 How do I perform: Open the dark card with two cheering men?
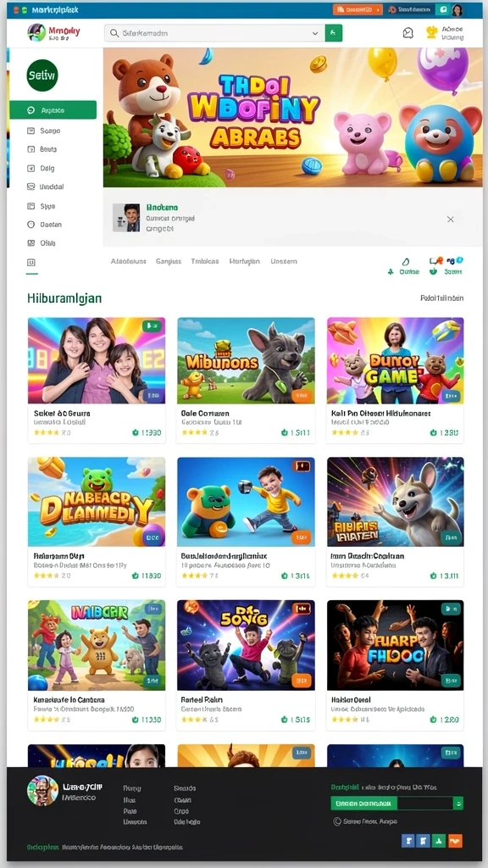coord(395,645)
